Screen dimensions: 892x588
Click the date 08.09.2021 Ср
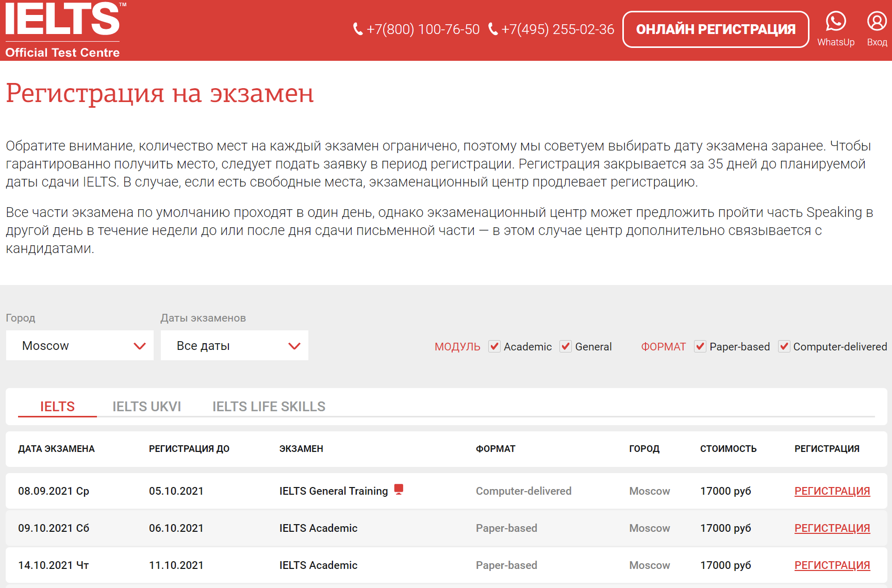point(54,491)
